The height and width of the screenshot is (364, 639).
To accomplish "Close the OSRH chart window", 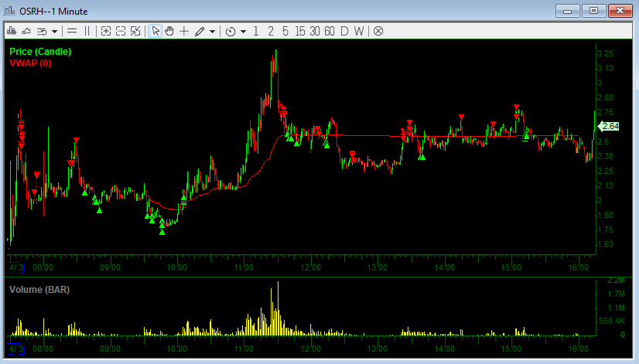I will 620,11.
